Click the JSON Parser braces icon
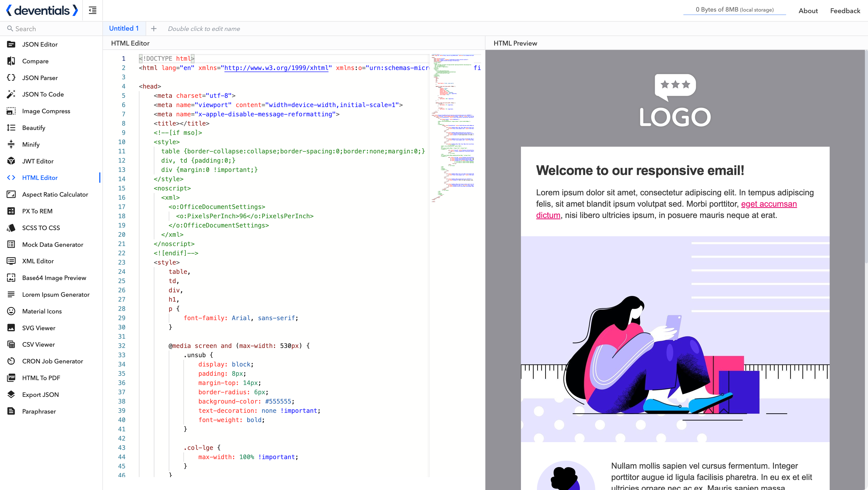The width and height of the screenshot is (868, 490). click(x=11, y=77)
